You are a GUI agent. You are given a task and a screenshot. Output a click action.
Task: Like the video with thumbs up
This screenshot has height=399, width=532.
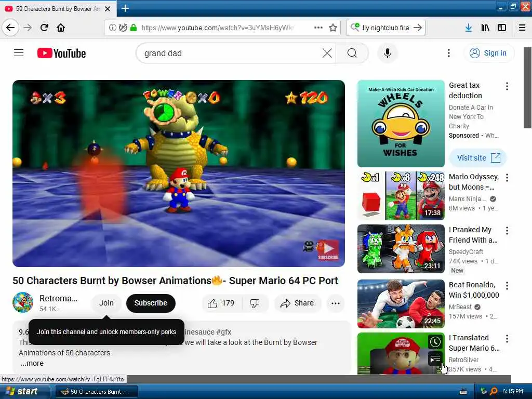221,303
